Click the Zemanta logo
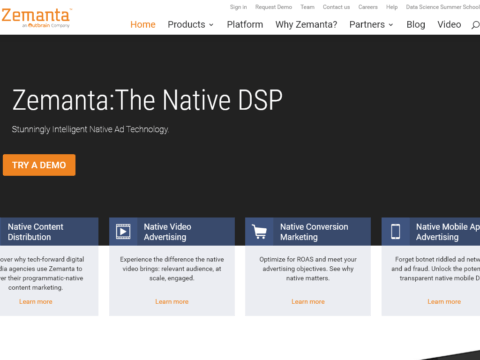The height and width of the screenshot is (360, 480). 36,18
